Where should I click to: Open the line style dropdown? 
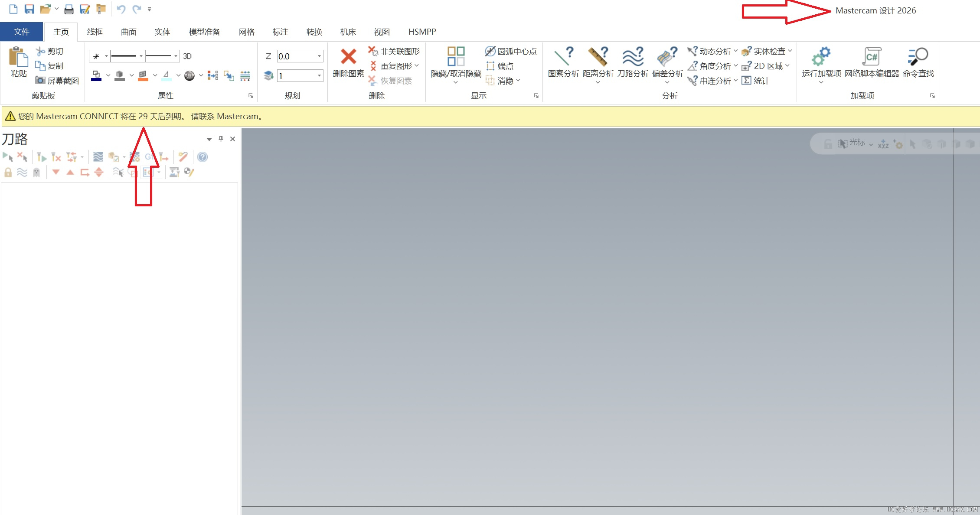[x=141, y=56]
